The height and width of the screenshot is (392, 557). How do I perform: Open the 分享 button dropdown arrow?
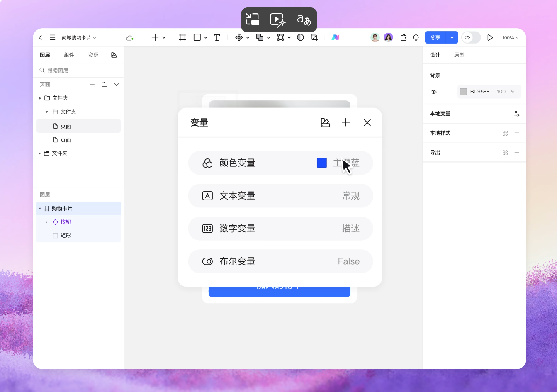[452, 37]
